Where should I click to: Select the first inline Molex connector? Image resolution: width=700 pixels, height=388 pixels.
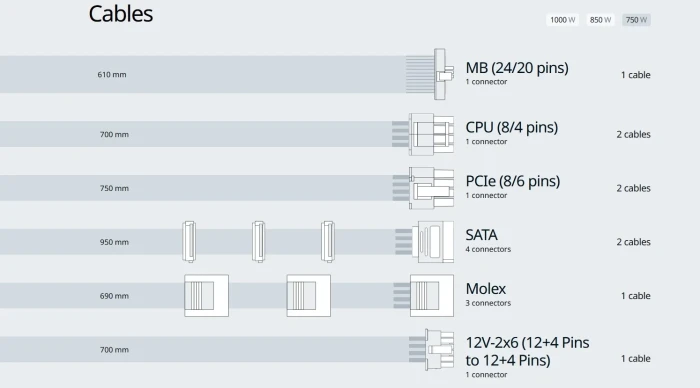click(x=206, y=296)
